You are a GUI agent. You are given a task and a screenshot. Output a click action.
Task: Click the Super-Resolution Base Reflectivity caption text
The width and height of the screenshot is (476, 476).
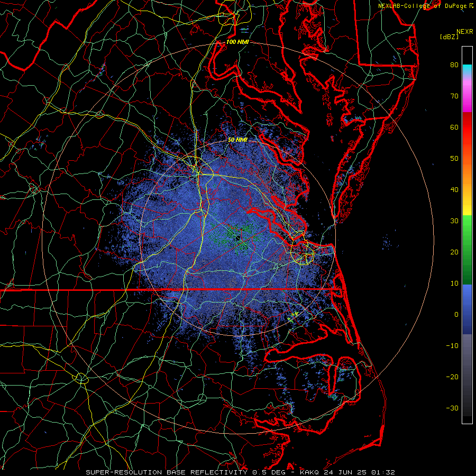(241, 472)
